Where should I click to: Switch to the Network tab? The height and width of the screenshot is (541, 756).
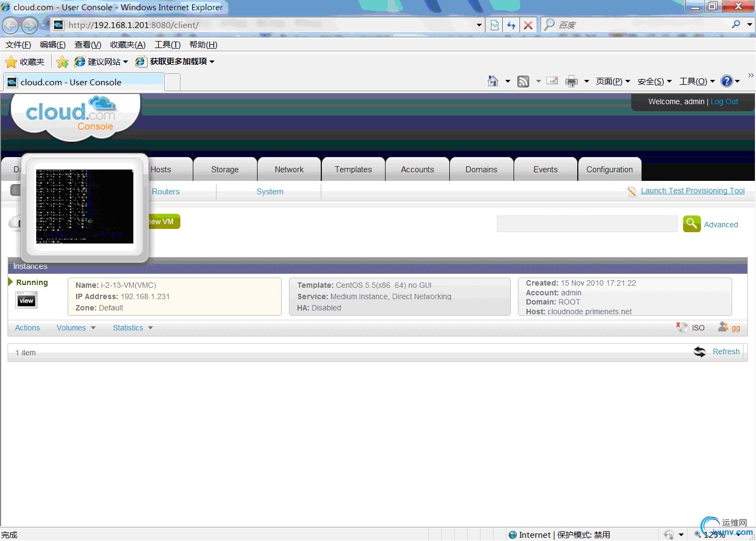[289, 170]
